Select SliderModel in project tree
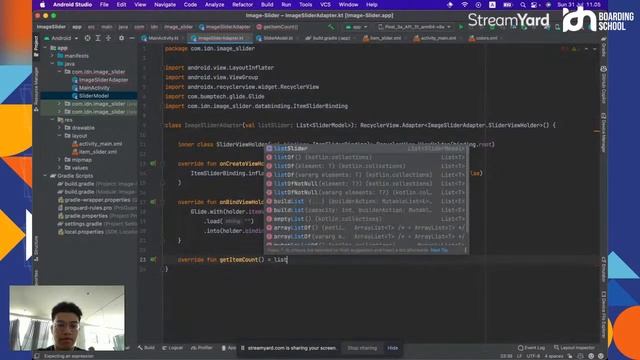This screenshot has height=360, width=640. pyautogui.click(x=93, y=96)
